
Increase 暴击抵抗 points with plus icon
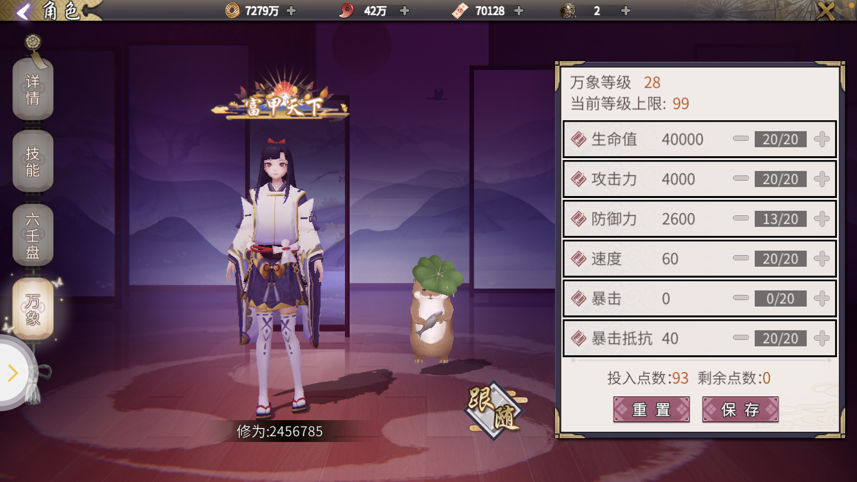[821, 338]
